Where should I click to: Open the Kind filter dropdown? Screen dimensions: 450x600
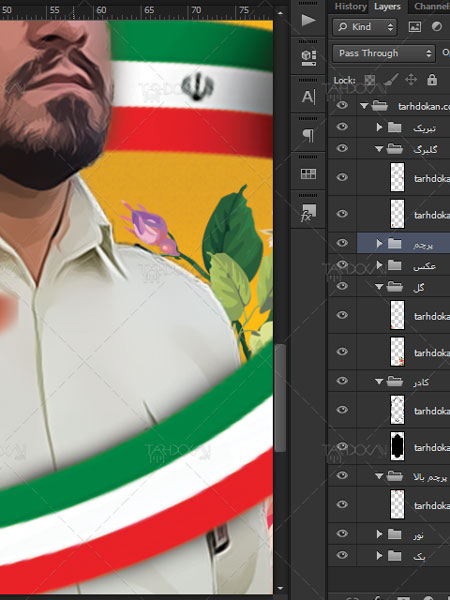pyautogui.click(x=365, y=27)
